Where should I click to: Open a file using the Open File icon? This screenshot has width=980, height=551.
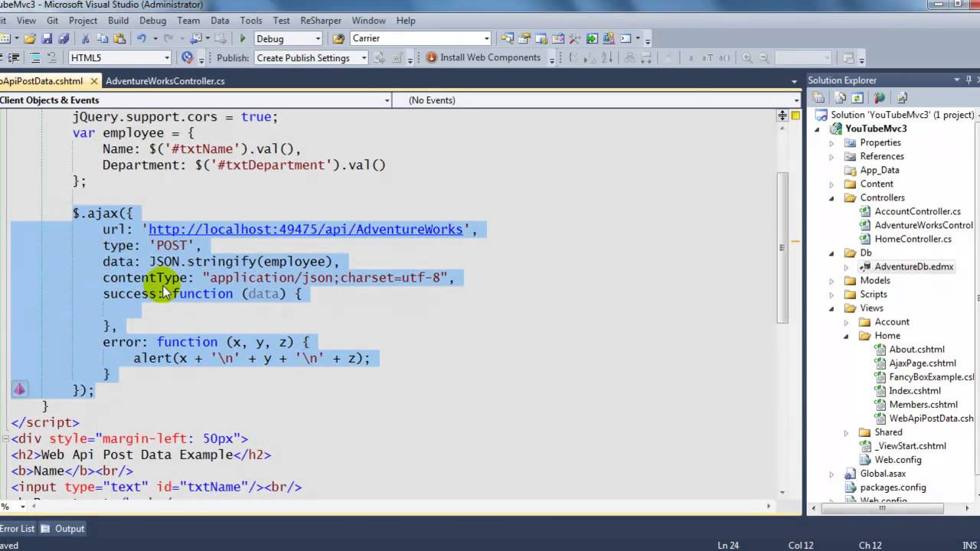coord(29,38)
